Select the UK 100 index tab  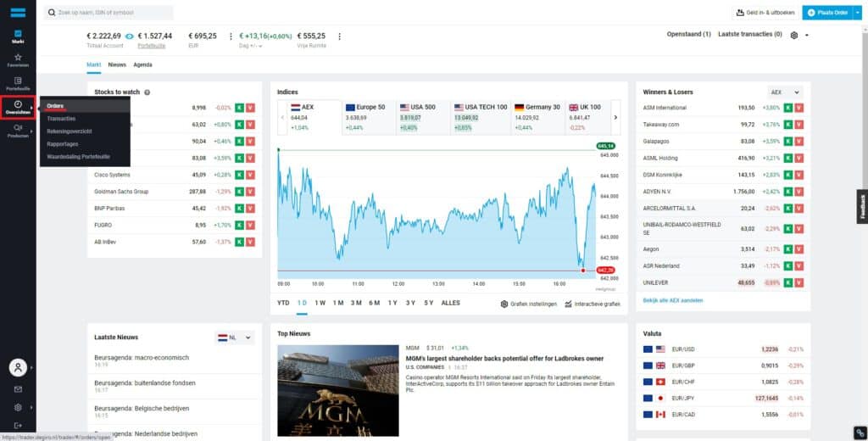tap(587, 117)
